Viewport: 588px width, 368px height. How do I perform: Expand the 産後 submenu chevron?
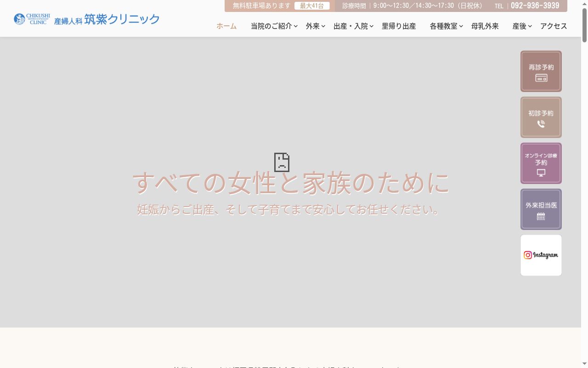coord(530,26)
